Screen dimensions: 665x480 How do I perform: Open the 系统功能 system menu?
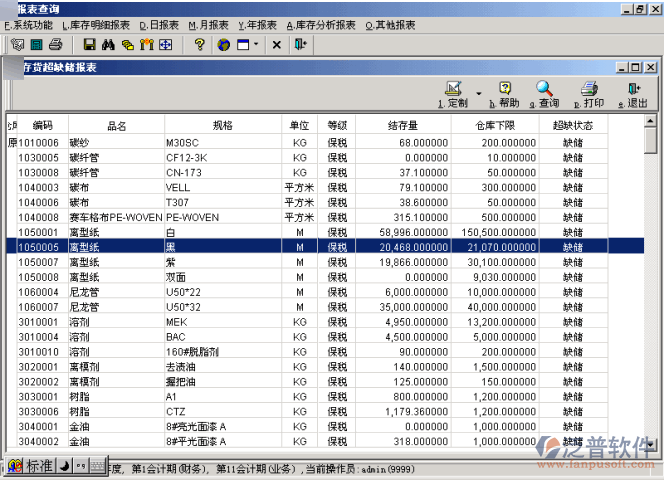(x=30, y=24)
